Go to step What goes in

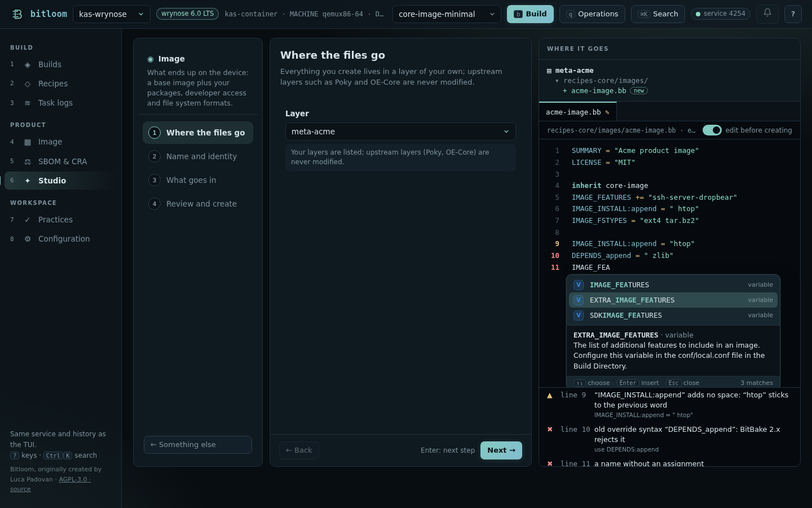point(198,180)
